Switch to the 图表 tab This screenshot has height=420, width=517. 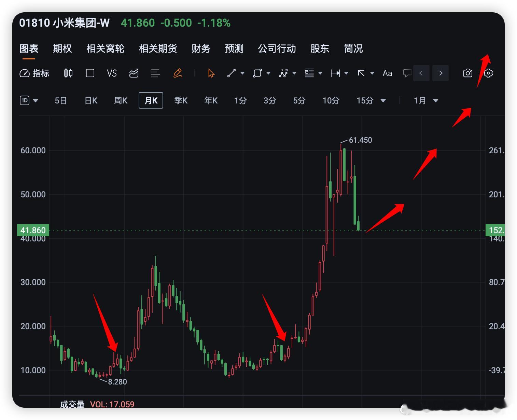pyautogui.click(x=29, y=48)
